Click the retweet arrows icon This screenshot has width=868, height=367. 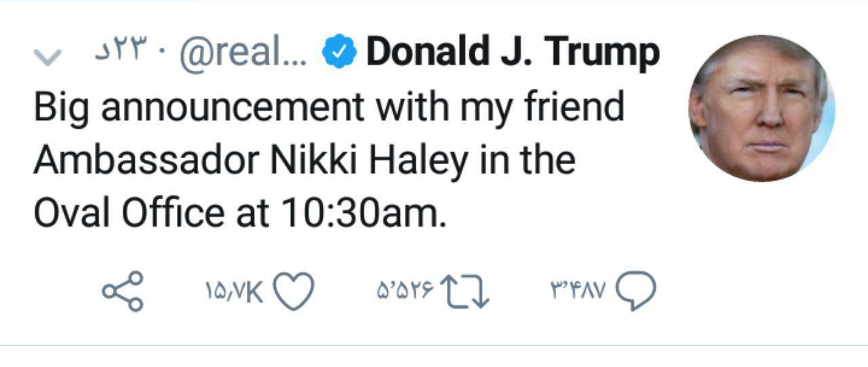pos(465,292)
